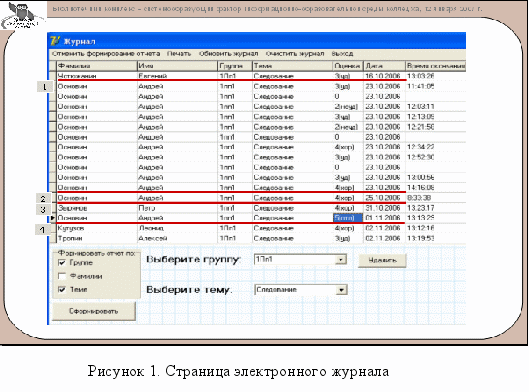
Task: Choose Выход in the menu bar
Action: click(342, 54)
